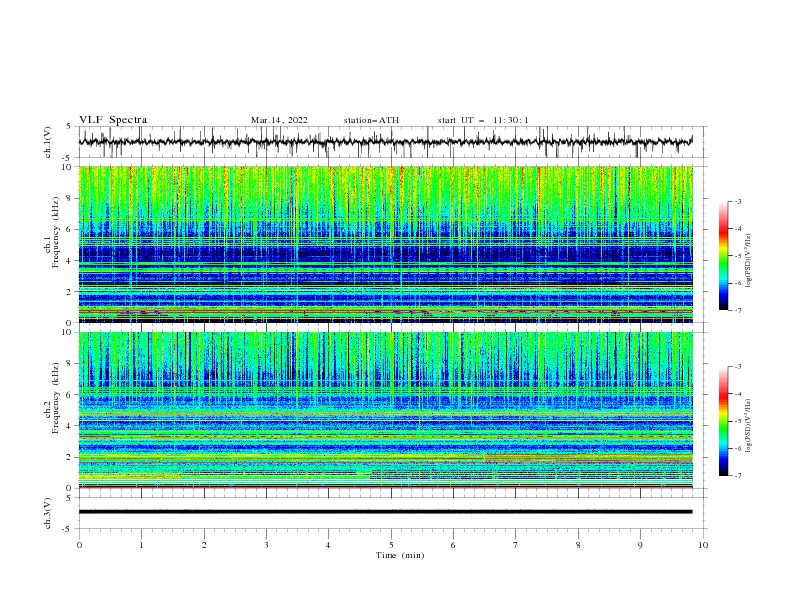Click the "ch.1(V)" axis label
Screen dimensions: 792x612
(x=48, y=142)
